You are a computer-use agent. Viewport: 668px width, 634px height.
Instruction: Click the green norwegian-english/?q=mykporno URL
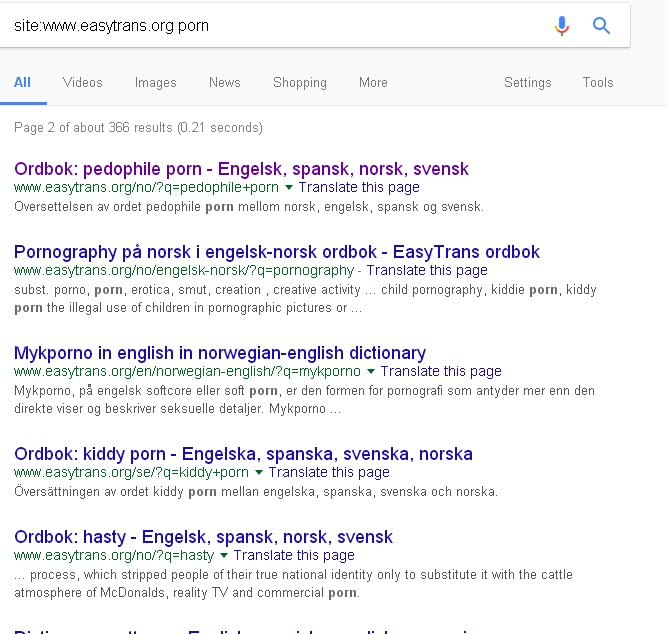tap(187, 372)
